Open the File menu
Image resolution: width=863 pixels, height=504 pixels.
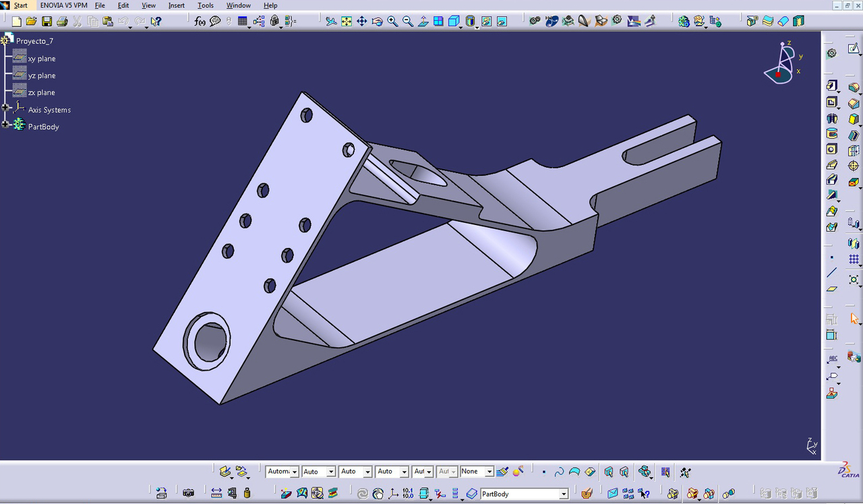[100, 5]
